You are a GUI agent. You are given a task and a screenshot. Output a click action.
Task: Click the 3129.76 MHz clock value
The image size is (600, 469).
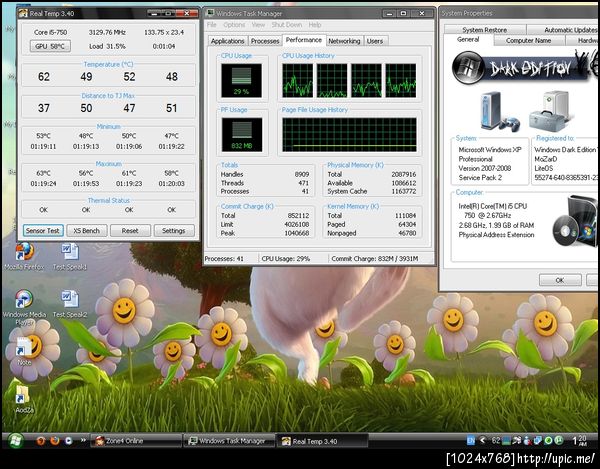coord(107,33)
